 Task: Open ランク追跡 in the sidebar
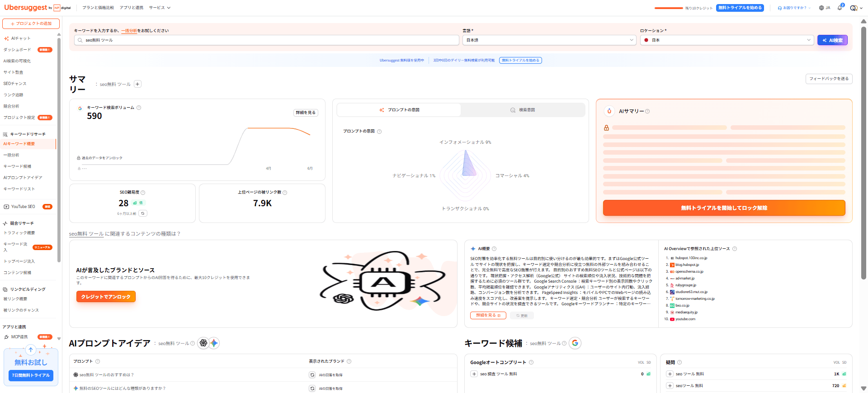click(x=14, y=95)
